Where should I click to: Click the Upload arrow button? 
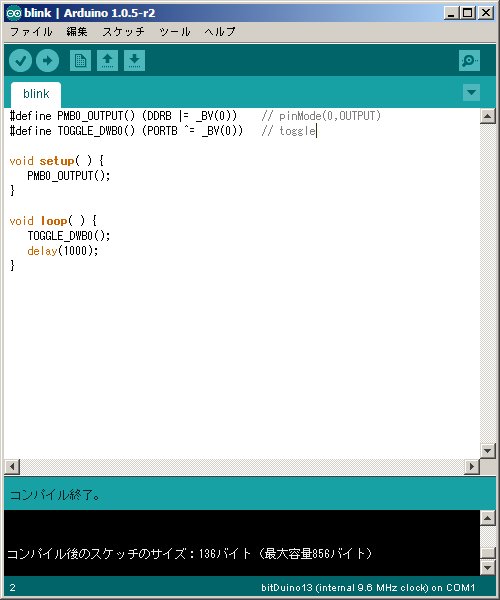point(47,60)
